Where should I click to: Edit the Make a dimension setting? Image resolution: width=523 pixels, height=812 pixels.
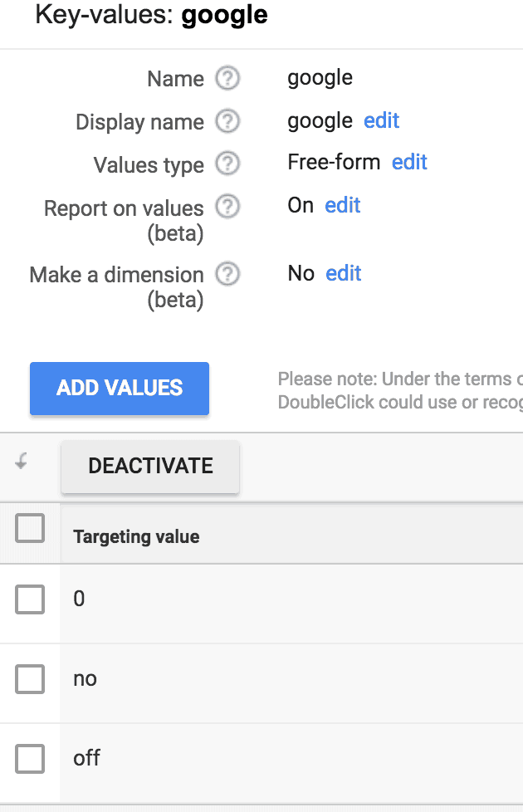[344, 273]
